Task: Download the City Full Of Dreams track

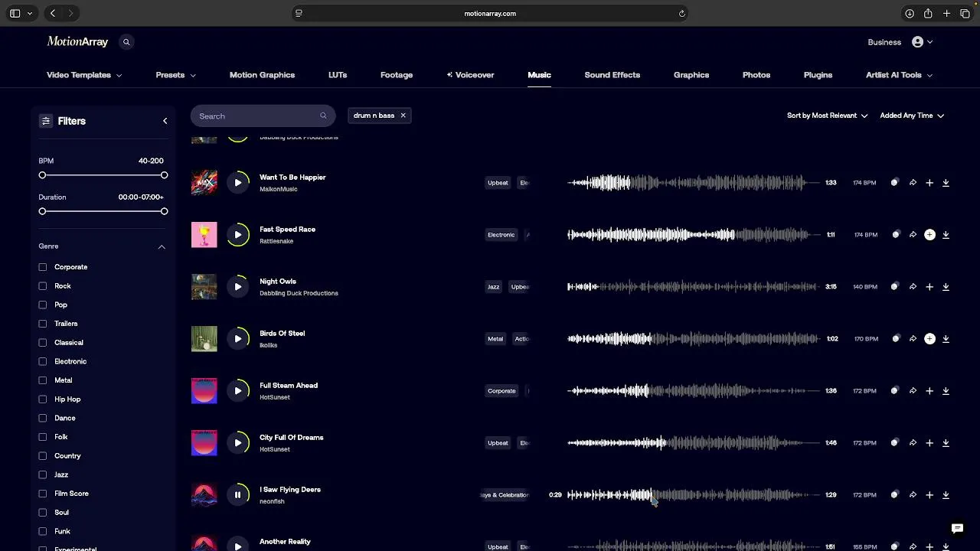Action: [946, 443]
